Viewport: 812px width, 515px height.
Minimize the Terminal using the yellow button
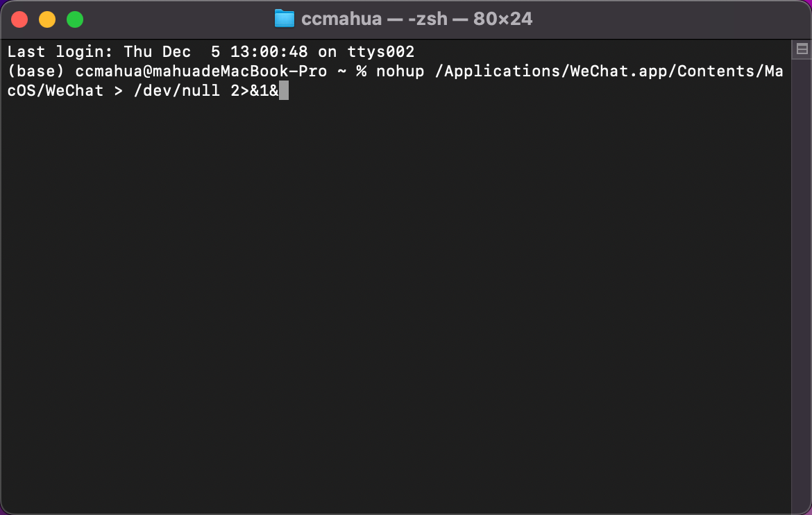[47, 19]
